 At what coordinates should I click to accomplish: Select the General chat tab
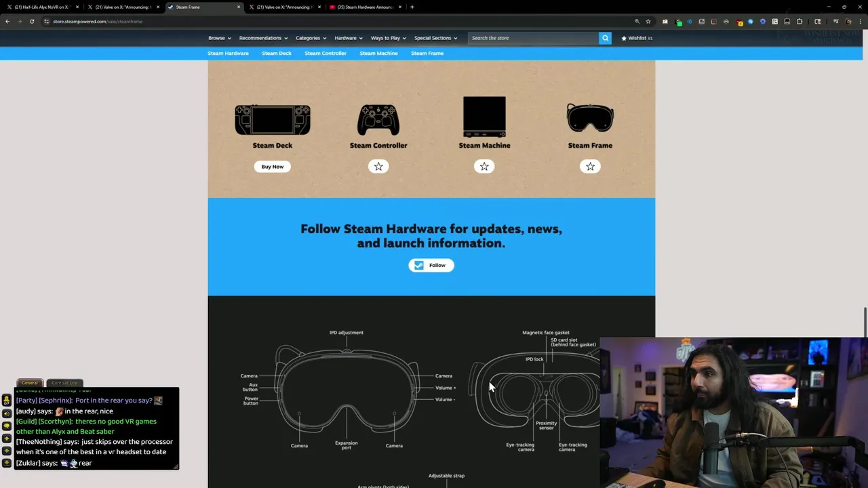pos(30,383)
